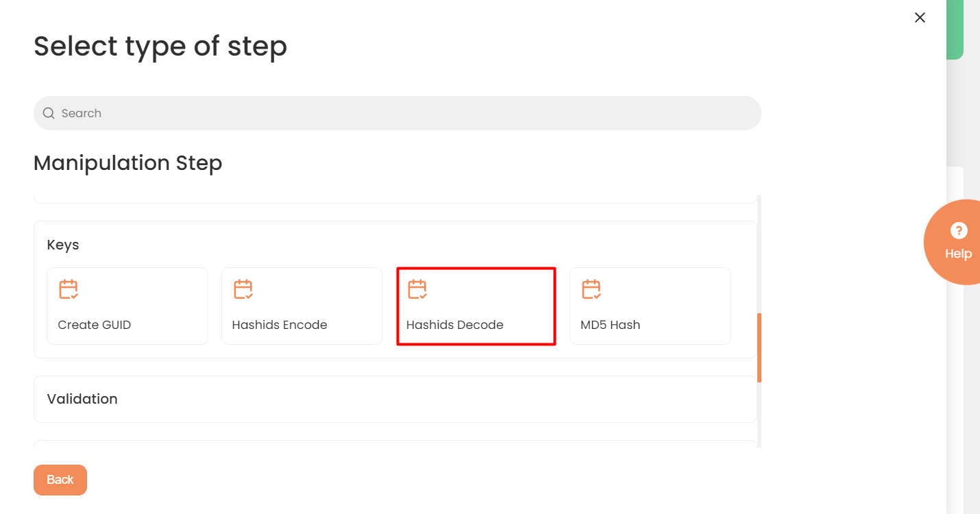This screenshot has width=980, height=514.
Task: Click the orange scrollbar thumb
Action: tap(759, 347)
